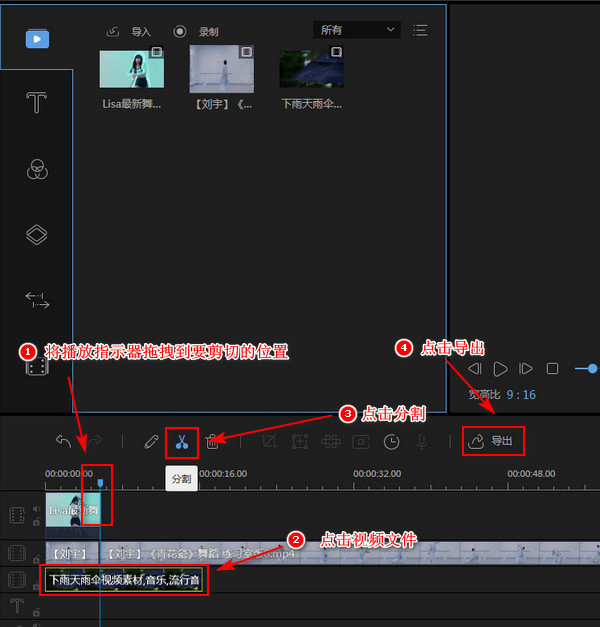600x627 pixels.
Task: Select the 【刘宇】 video thumbnail
Action: pyautogui.click(x=222, y=69)
